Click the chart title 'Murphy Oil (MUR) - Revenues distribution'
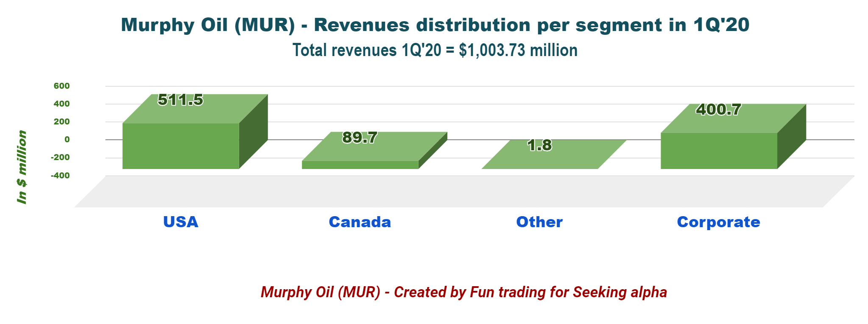The image size is (868, 324). pos(435,25)
